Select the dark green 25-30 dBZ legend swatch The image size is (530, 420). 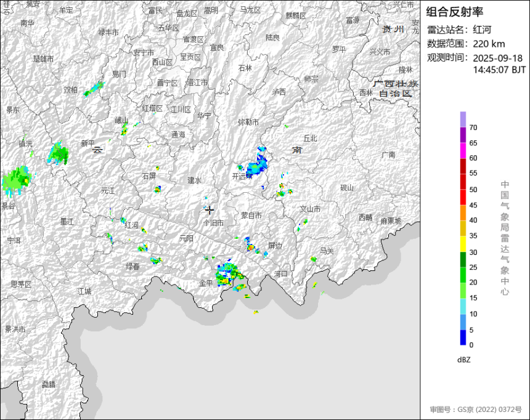click(463, 259)
